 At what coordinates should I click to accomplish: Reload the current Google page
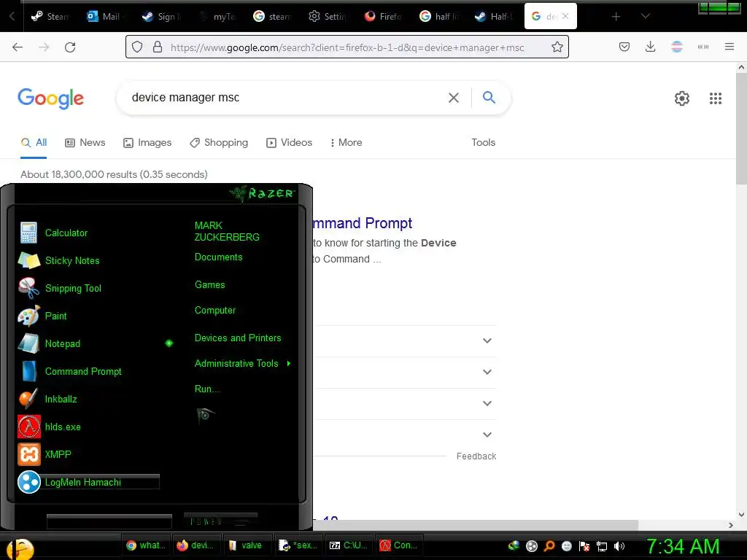coord(70,47)
